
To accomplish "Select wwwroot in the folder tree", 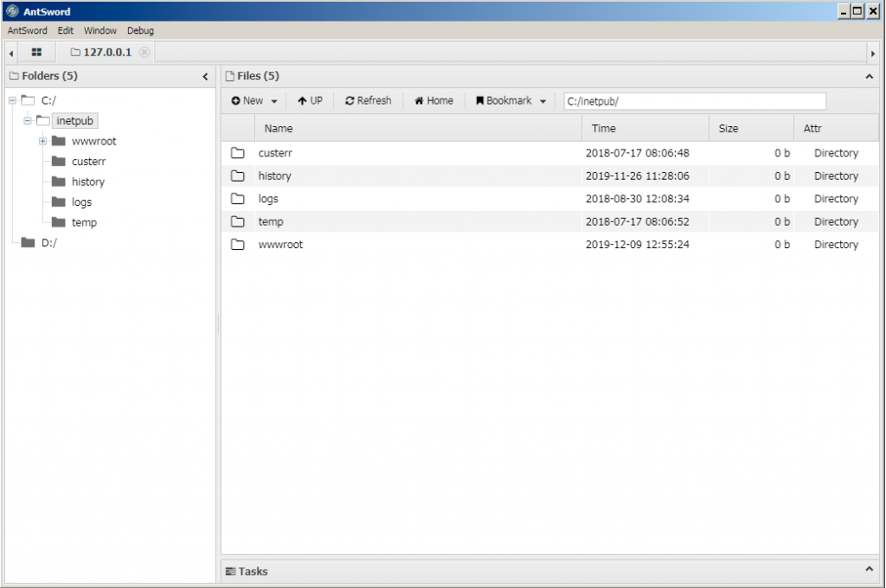I will [x=93, y=141].
